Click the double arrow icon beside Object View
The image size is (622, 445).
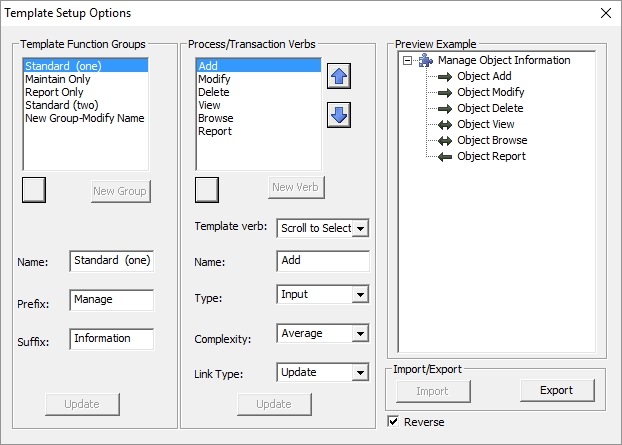445,124
